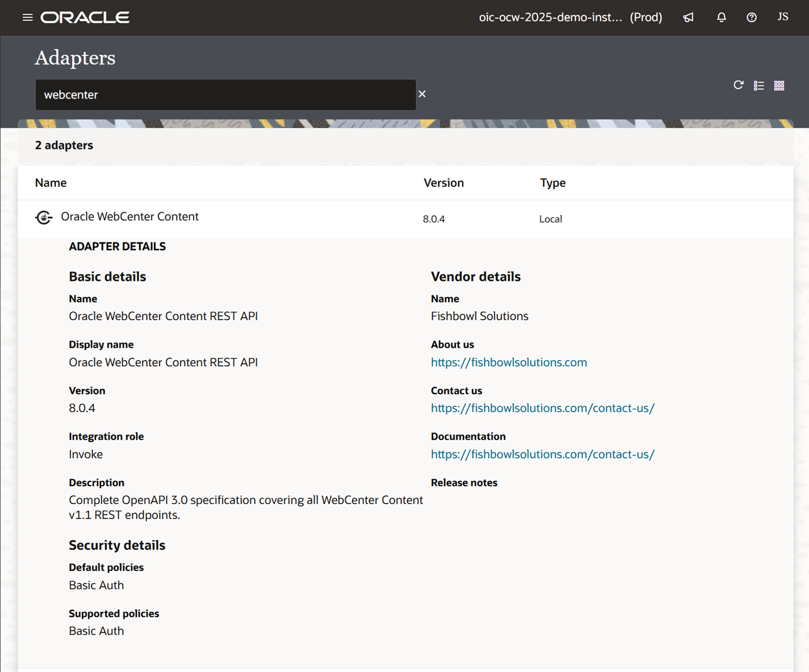Click inside the webcenter search field
Screen dimensions: 809x672
(x=226, y=94)
